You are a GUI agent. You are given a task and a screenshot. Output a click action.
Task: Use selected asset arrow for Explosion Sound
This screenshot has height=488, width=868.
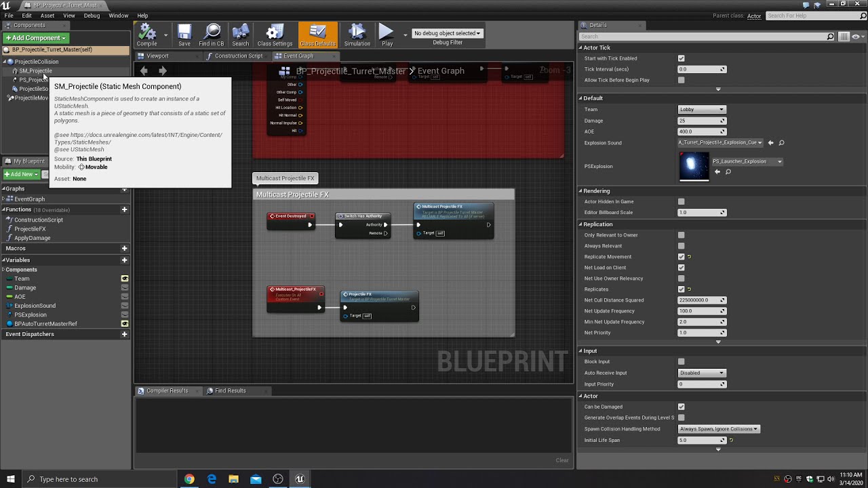pos(771,143)
